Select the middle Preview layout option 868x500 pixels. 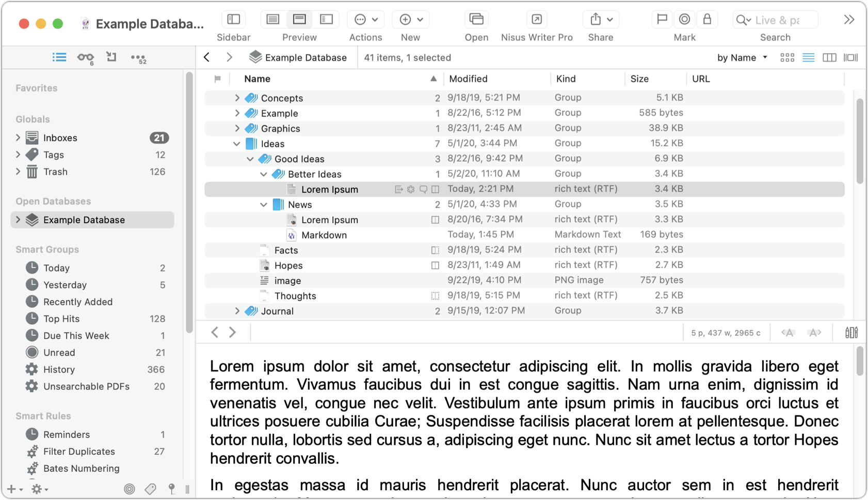[299, 20]
